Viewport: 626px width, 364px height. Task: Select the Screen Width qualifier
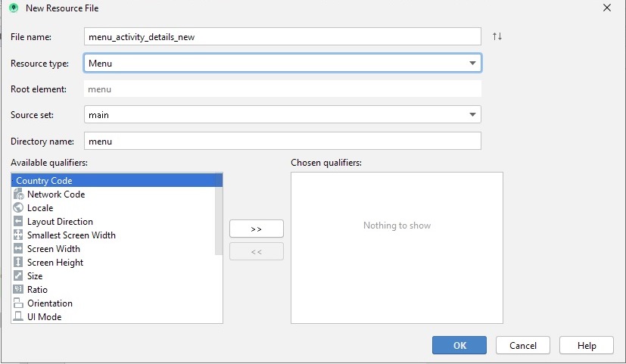(53, 249)
